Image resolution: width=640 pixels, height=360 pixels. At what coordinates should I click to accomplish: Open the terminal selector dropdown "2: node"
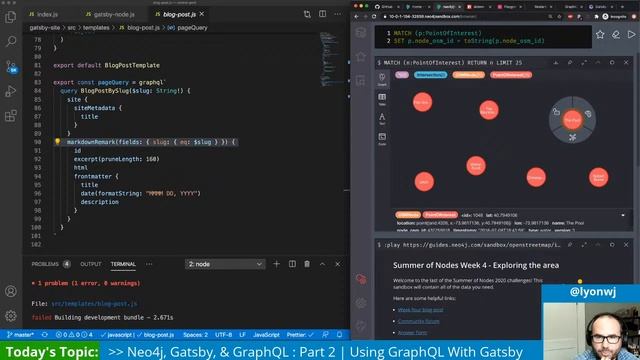(225, 264)
